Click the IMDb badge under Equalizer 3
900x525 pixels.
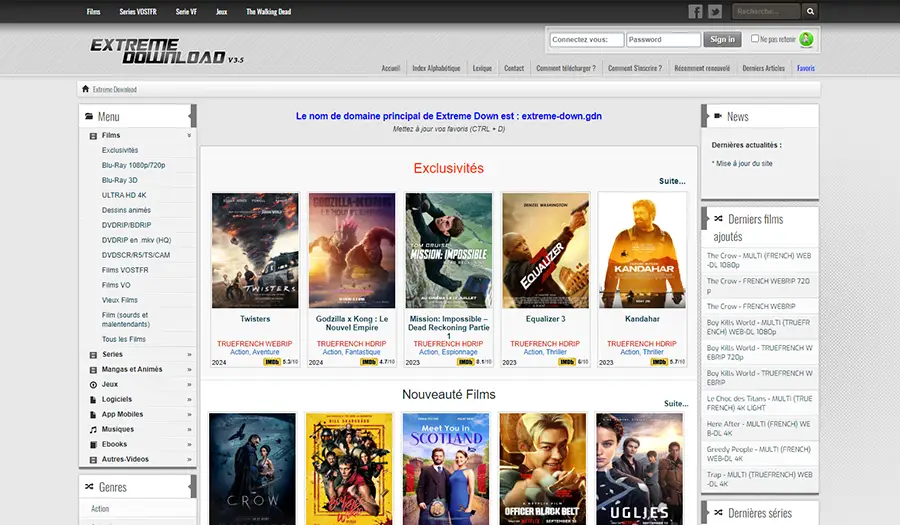click(x=567, y=362)
